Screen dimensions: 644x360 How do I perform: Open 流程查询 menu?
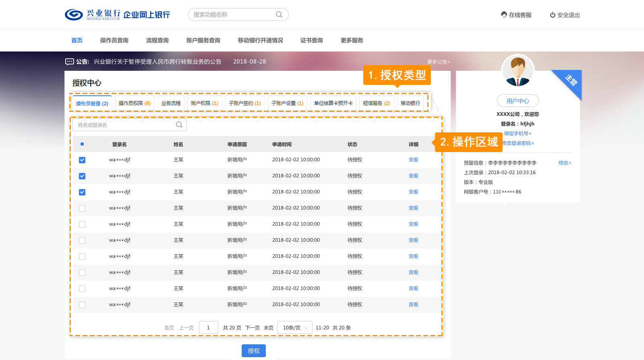157,40
